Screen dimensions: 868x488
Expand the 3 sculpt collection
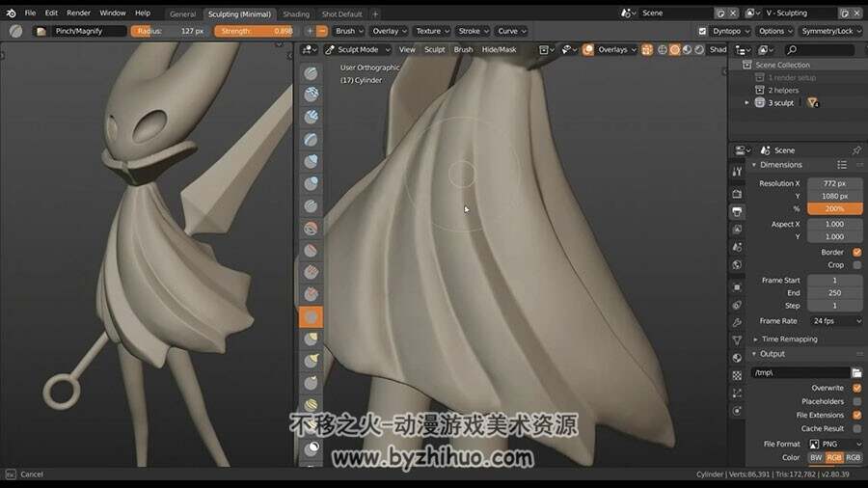click(x=746, y=103)
